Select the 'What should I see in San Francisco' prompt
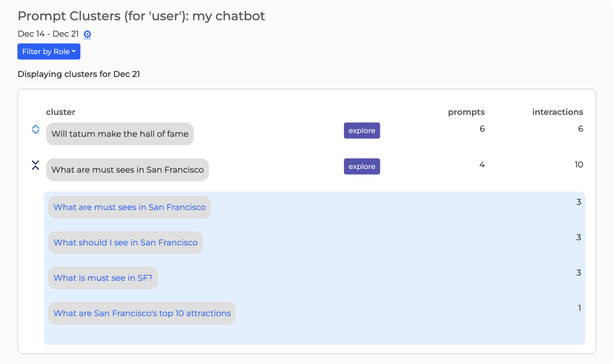Viewport: 614px width, 364px height. pyautogui.click(x=125, y=242)
